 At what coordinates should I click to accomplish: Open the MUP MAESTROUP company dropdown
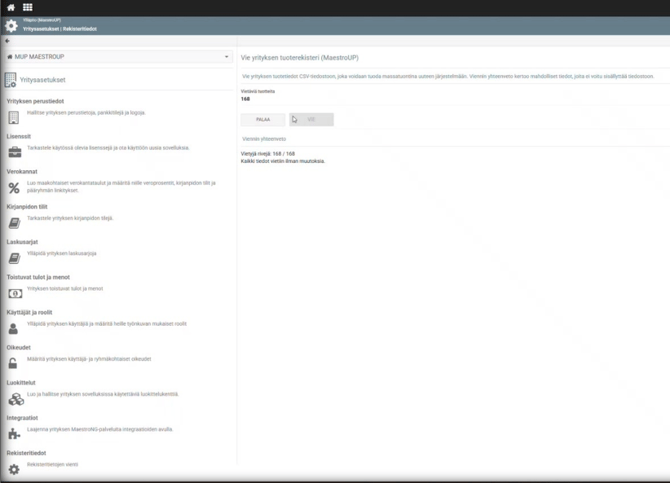pos(118,57)
